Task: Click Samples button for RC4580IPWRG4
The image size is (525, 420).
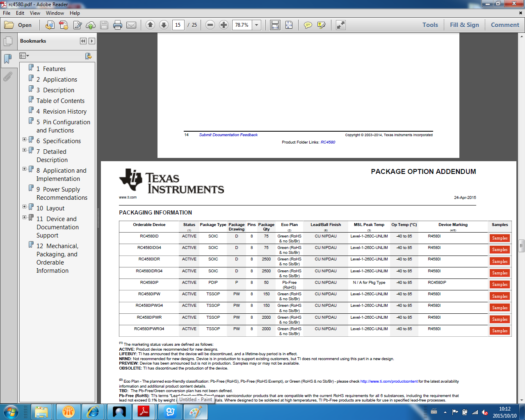Action: coord(500,331)
